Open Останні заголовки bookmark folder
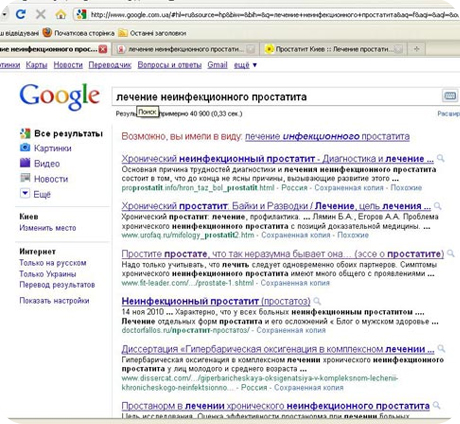 click(158, 33)
